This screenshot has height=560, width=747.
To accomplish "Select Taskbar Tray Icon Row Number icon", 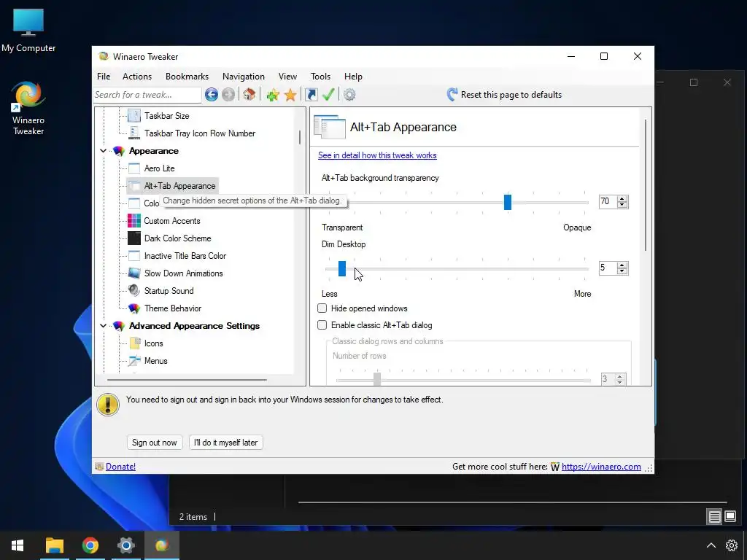I will point(134,133).
